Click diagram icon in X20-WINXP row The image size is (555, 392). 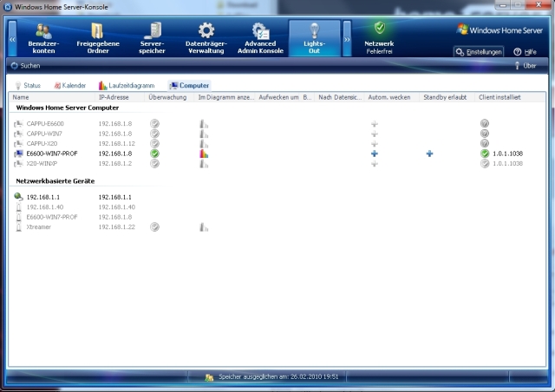tap(204, 163)
